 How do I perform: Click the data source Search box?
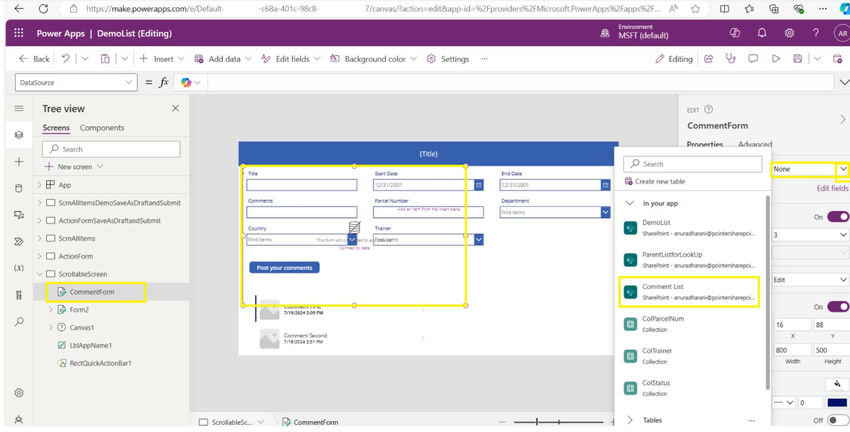(692, 164)
